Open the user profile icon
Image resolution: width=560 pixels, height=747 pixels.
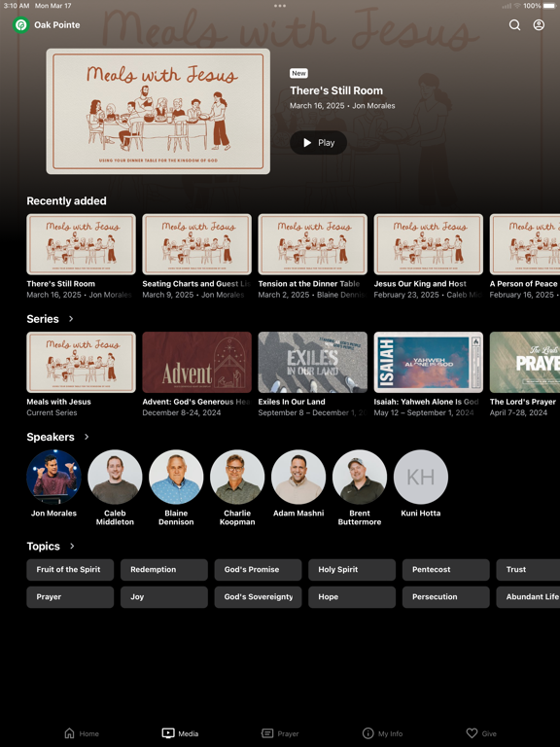coord(539,24)
